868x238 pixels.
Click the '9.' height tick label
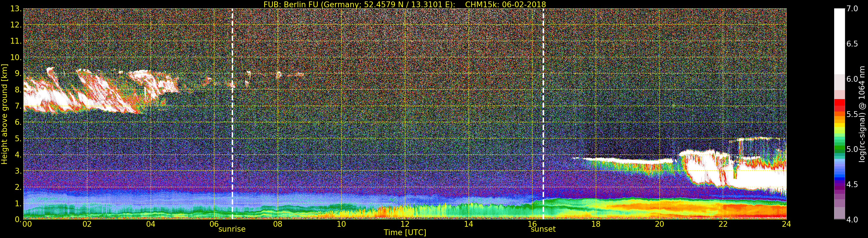pos(18,73)
